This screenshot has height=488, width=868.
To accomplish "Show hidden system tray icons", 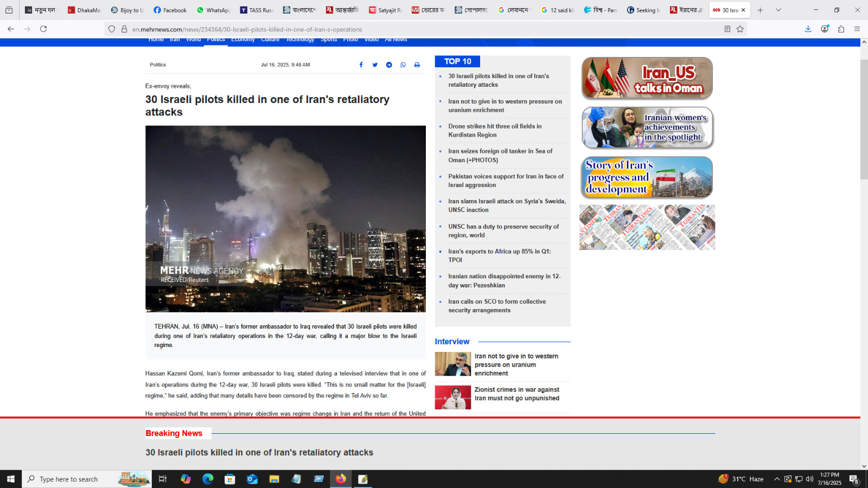I will point(777,479).
